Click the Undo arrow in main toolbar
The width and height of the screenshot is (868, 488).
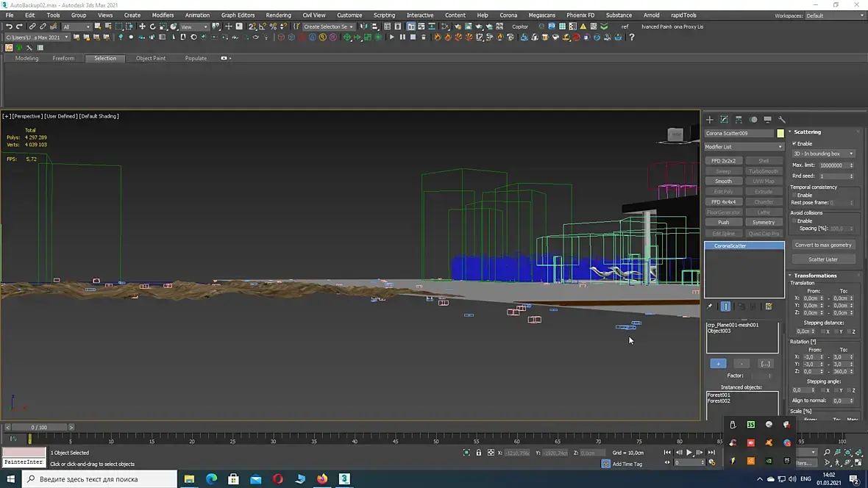(x=9, y=26)
